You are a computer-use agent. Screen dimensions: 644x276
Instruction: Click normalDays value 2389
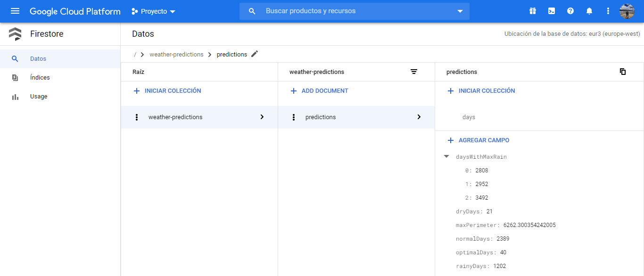[x=503, y=239]
